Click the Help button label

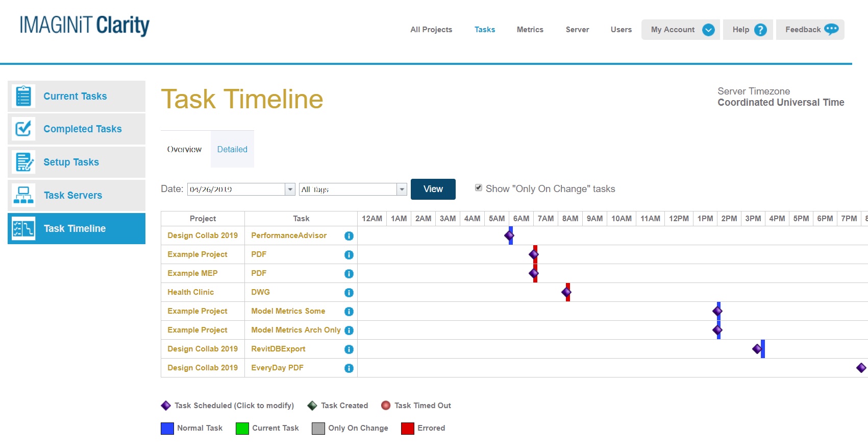741,30
